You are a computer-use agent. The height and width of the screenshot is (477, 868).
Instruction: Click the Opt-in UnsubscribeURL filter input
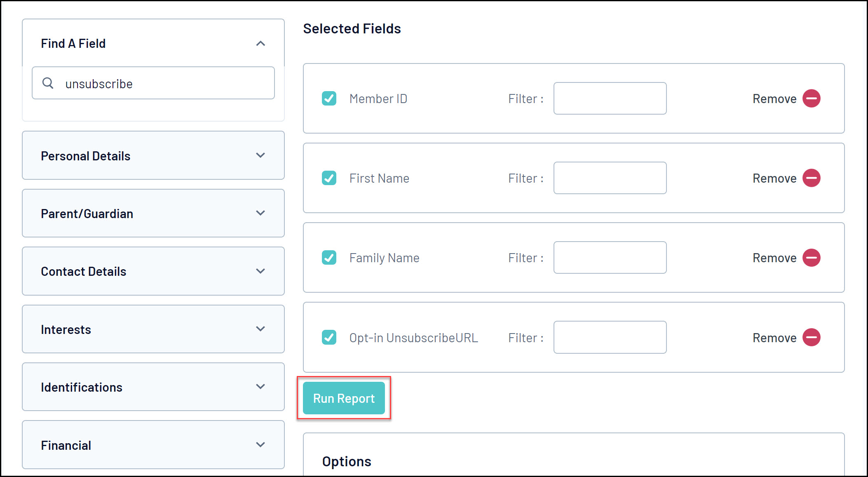[x=610, y=337]
